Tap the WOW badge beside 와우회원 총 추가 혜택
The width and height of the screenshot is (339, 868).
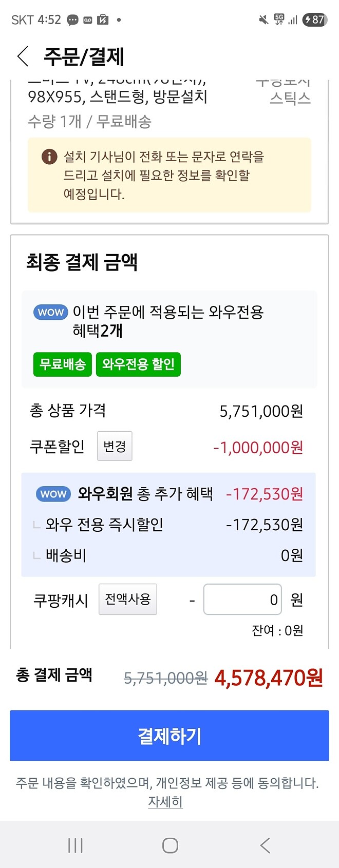53,494
